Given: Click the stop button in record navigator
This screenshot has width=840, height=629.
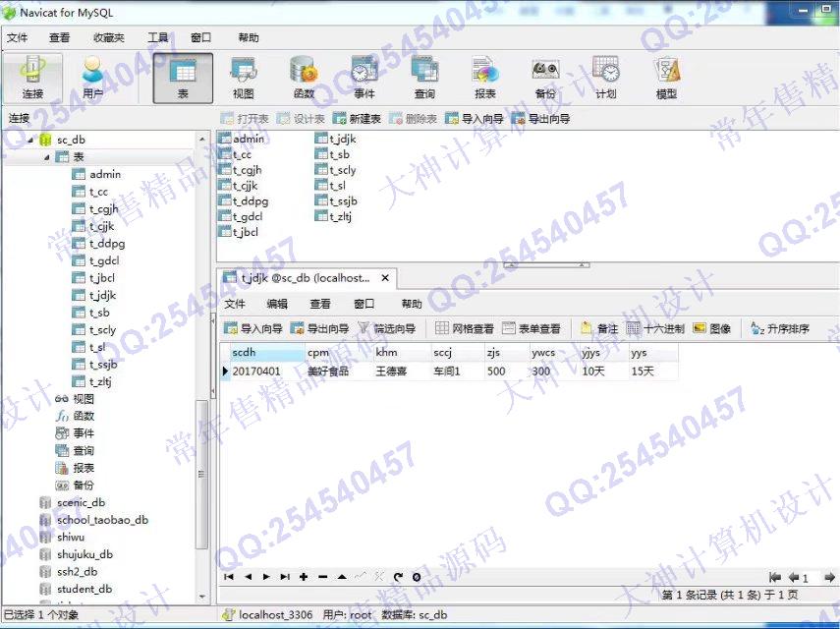Looking at the screenshot, I should (x=417, y=577).
